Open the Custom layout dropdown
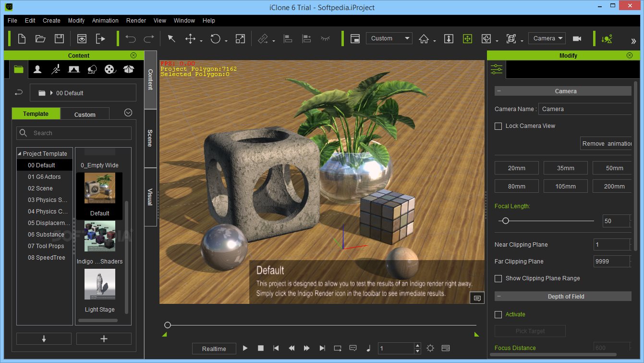The image size is (644, 363). (x=389, y=38)
